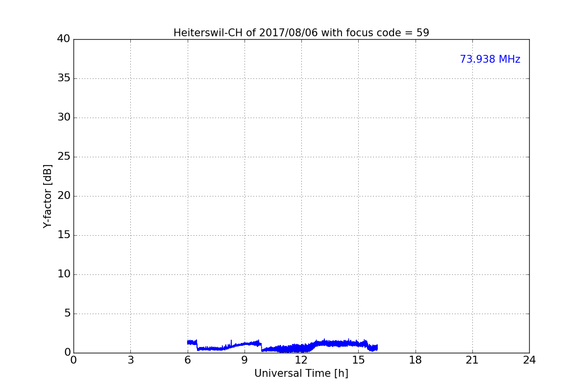Click the y-axis tick label 20
Screen dimensions: 588x392
click(64, 196)
